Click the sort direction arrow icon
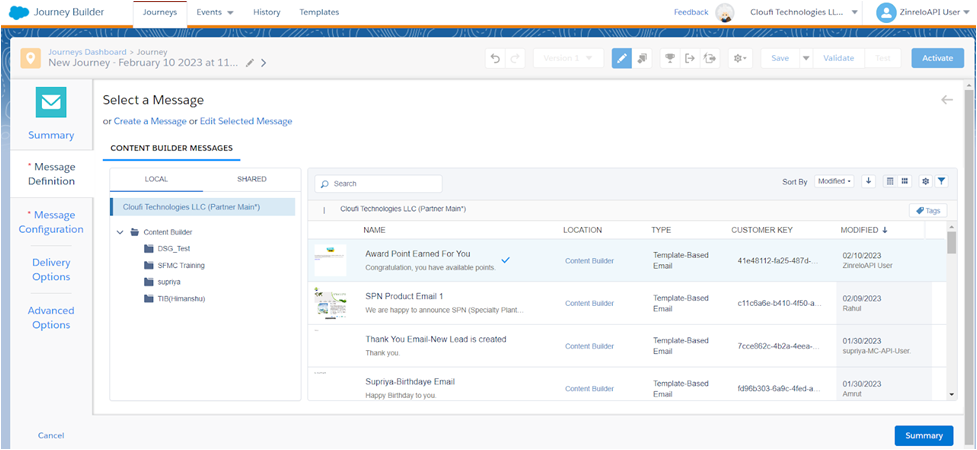The width and height of the screenshot is (977, 450). (x=868, y=181)
